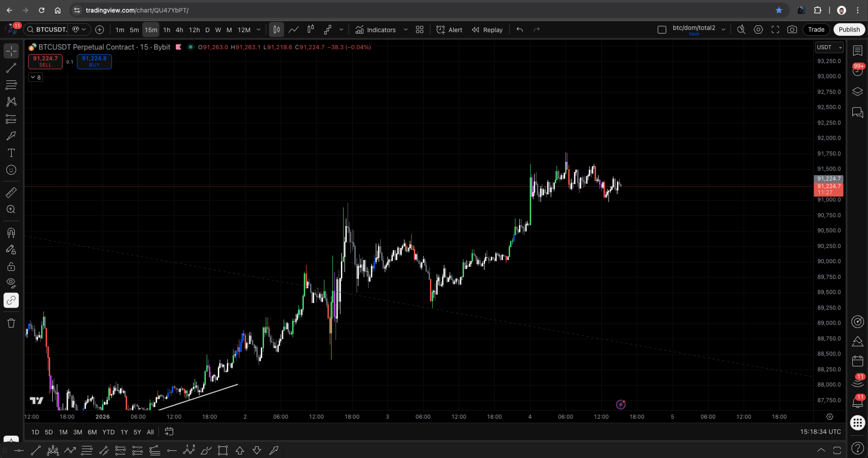The height and width of the screenshot is (458, 868).
Task: Open the watchlist panel icon
Action: click(x=858, y=51)
